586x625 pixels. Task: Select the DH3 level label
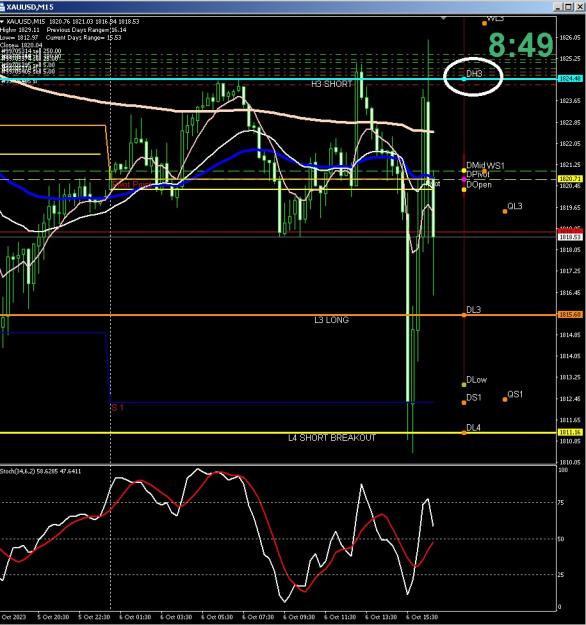[474, 73]
